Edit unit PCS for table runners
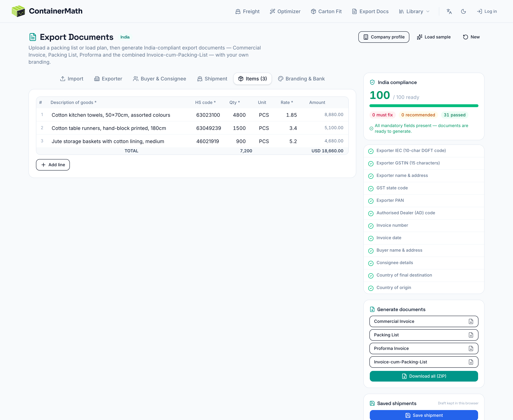 (x=266, y=128)
